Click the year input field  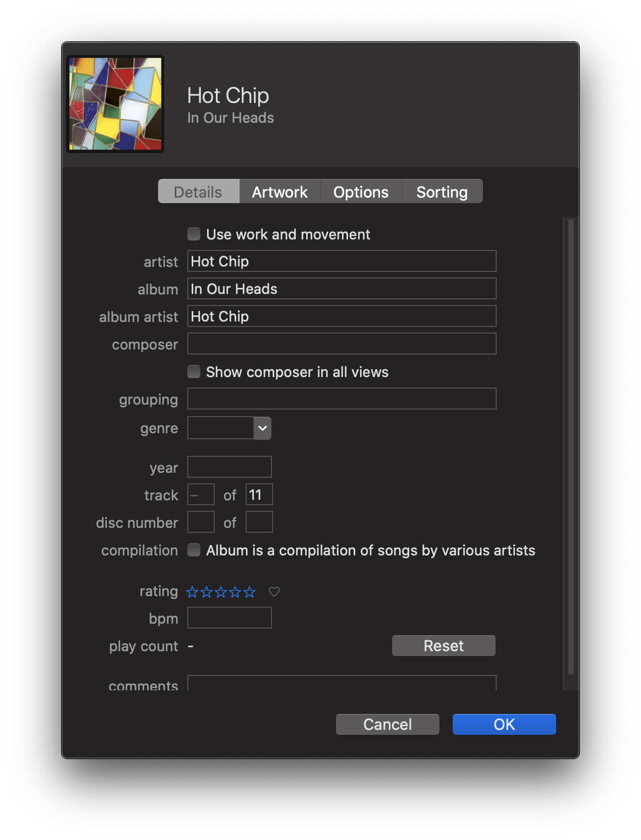(230, 467)
